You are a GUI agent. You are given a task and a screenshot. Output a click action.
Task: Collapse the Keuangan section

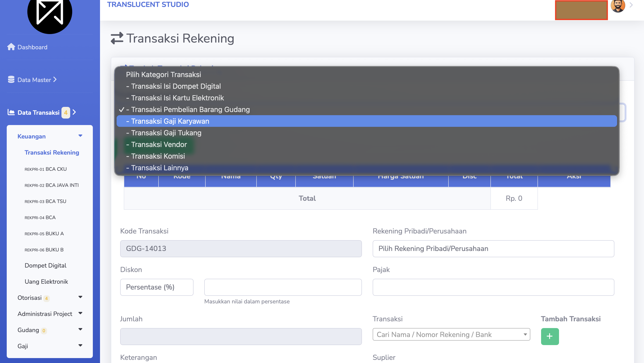(x=80, y=136)
